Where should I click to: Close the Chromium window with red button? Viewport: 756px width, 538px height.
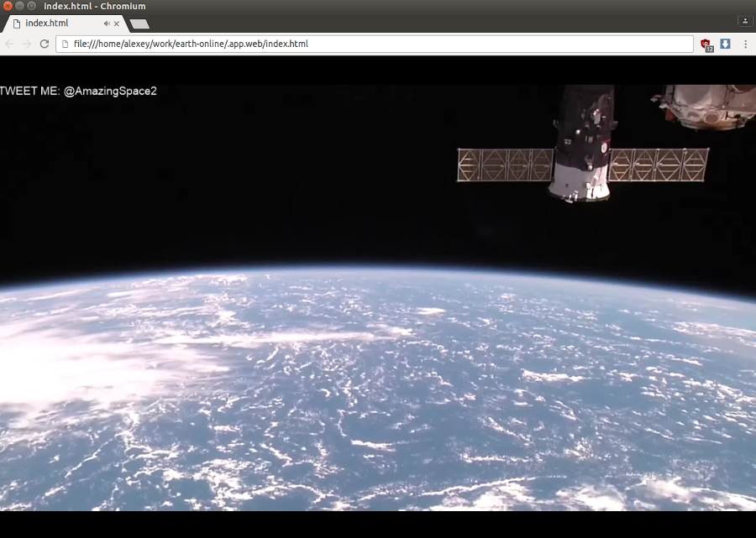(x=8, y=6)
